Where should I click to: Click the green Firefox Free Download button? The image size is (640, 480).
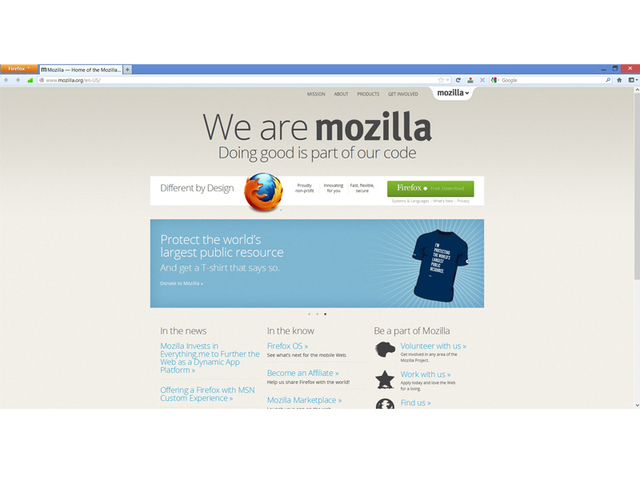[430, 189]
